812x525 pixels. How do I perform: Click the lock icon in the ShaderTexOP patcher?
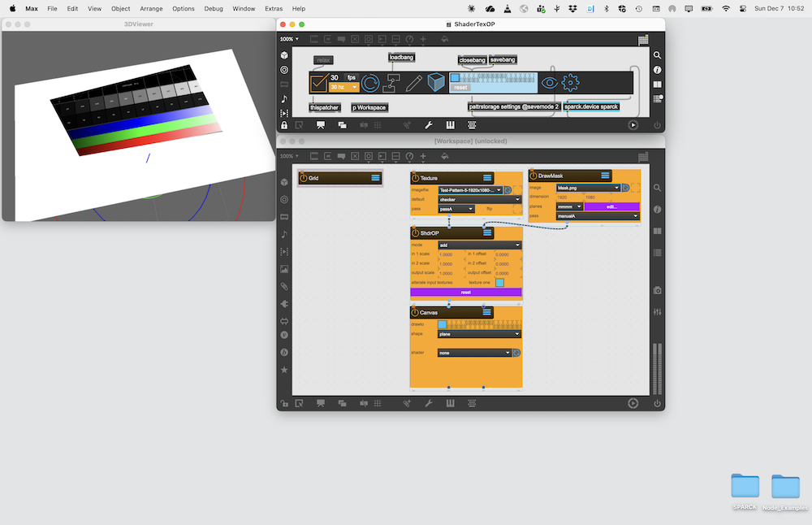284,125
